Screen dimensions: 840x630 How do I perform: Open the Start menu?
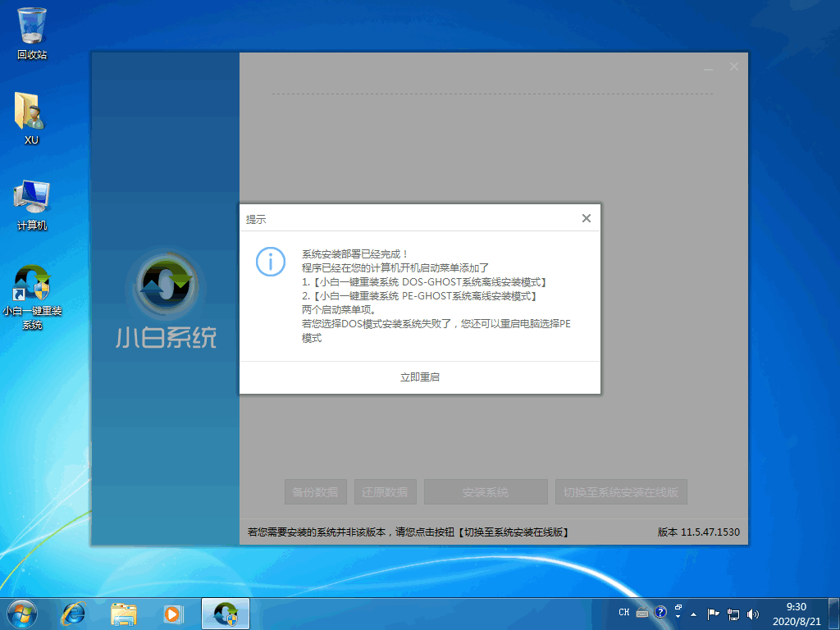21,613
